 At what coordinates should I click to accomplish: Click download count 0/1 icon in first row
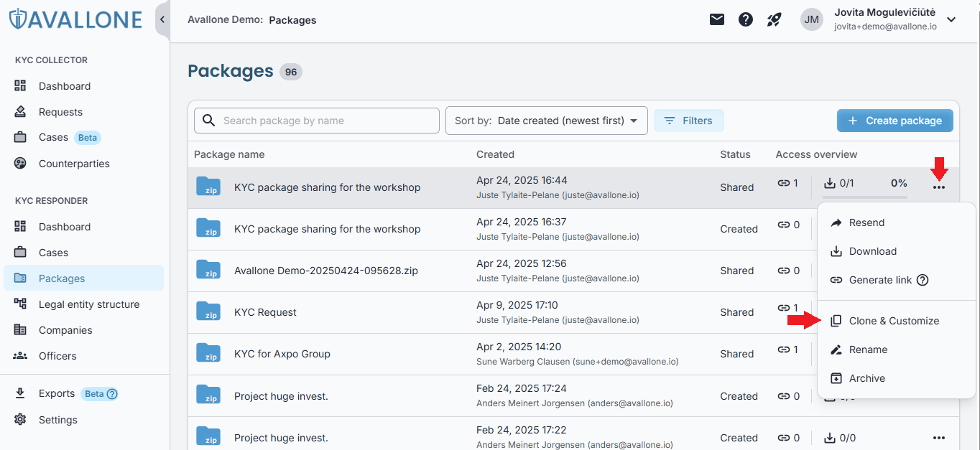coord(831,183)
